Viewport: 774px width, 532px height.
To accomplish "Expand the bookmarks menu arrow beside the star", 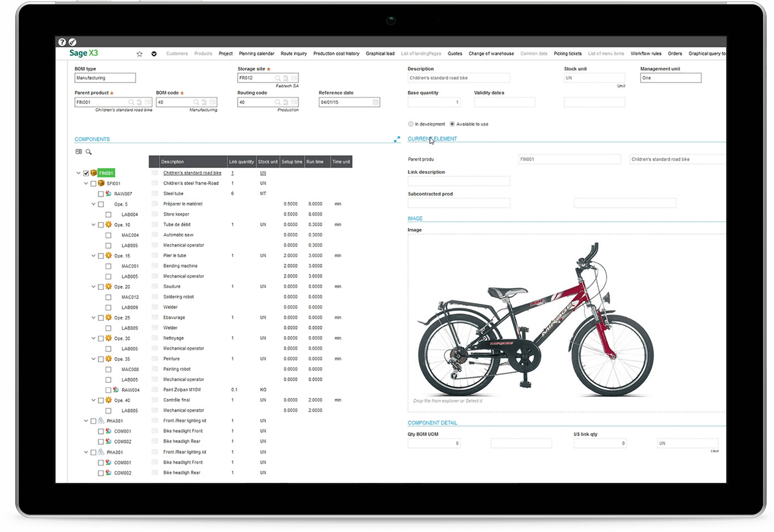I will click(154, 54).
